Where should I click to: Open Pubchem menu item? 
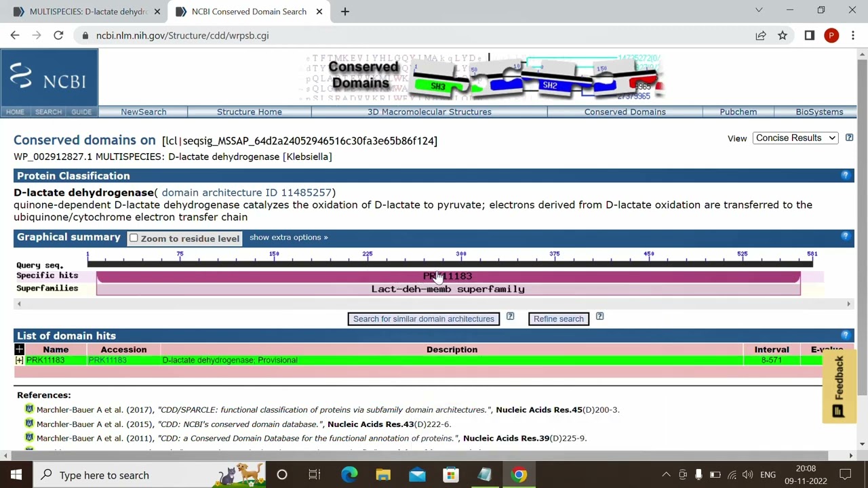coord(738,112)
